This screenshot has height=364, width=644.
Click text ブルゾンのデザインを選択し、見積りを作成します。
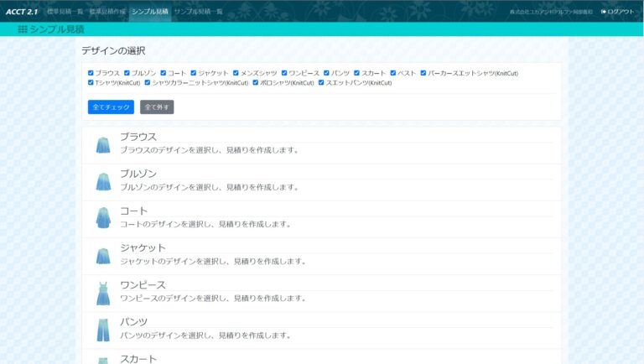[x=210, y=187]
